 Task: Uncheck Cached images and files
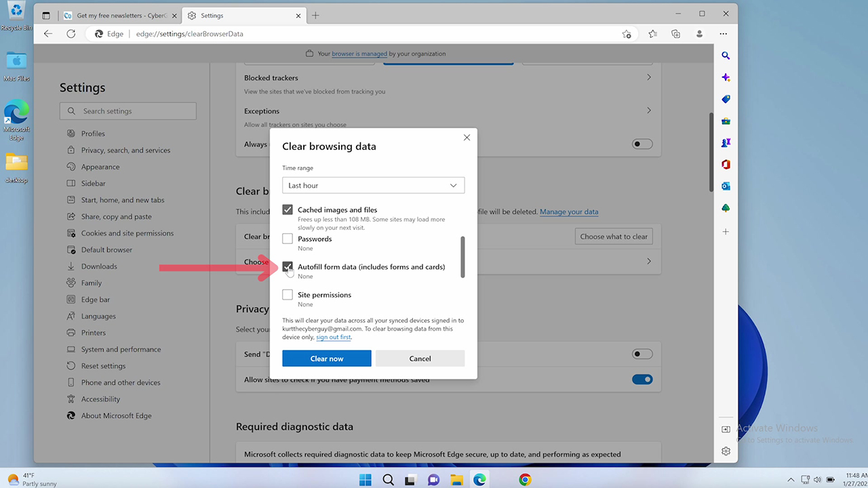(x=287, y=209)
